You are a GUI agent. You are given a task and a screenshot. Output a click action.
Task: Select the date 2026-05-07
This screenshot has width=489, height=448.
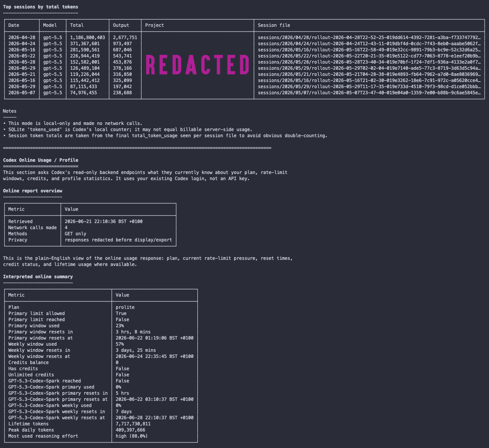[22, 93]
